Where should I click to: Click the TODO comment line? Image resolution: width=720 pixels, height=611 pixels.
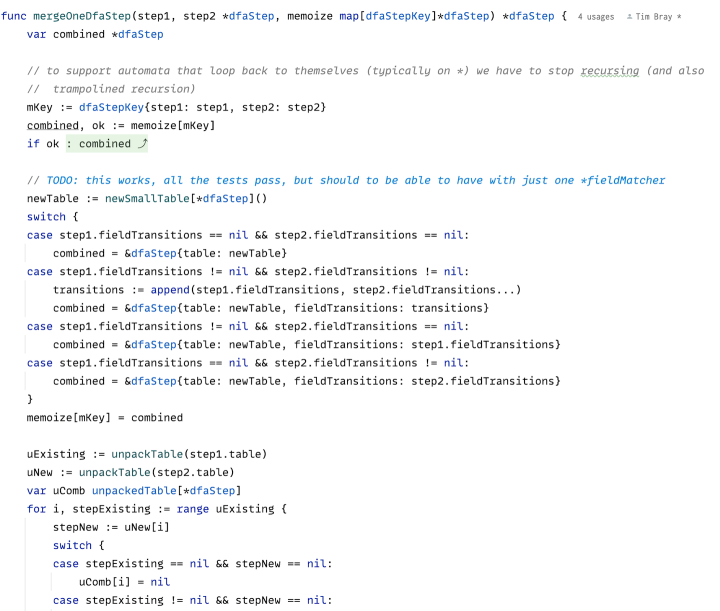pos(346,180)
